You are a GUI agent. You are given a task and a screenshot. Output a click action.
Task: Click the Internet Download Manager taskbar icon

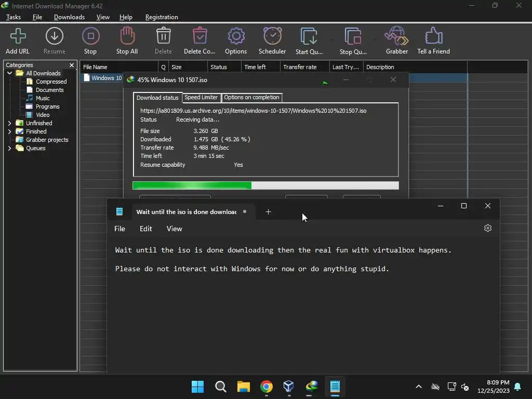click(x=312, y=387)
